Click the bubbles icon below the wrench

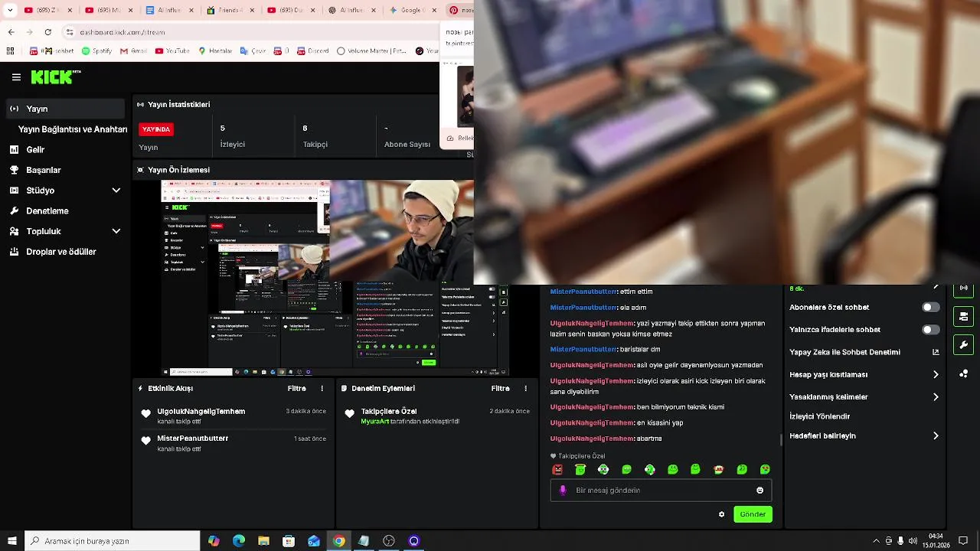tap(963, 373)
